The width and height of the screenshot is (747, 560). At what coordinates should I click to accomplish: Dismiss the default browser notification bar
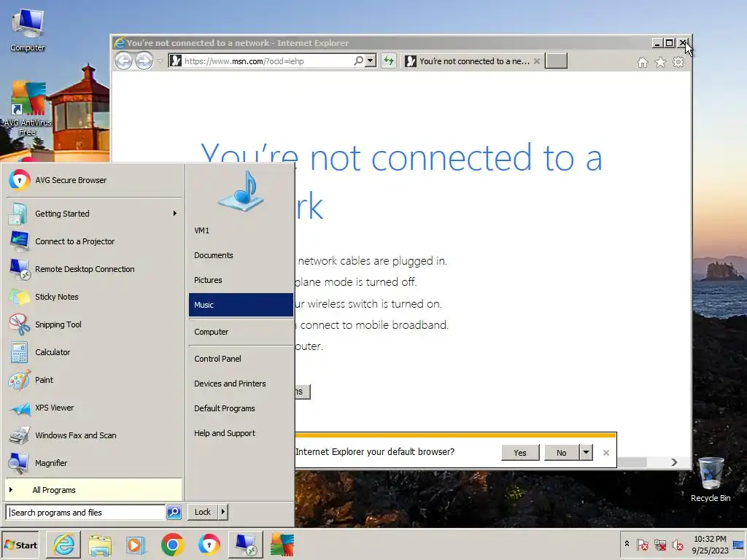coord(606,452)
